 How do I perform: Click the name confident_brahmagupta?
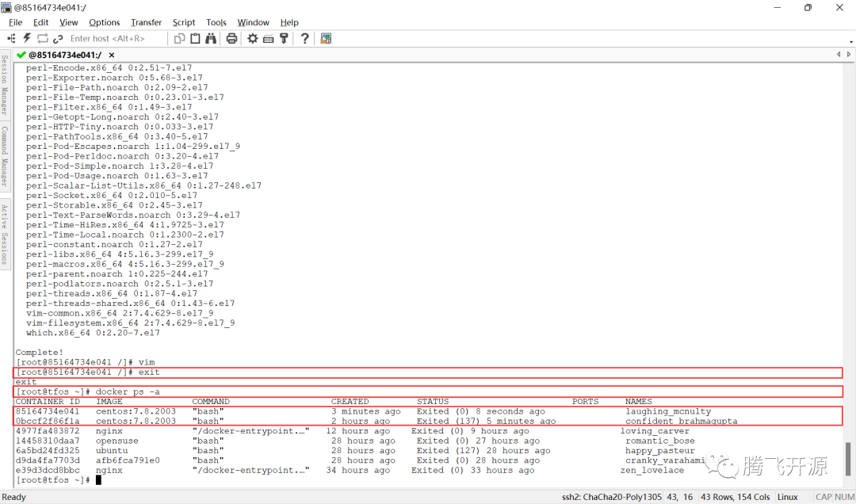coord(682,421)
